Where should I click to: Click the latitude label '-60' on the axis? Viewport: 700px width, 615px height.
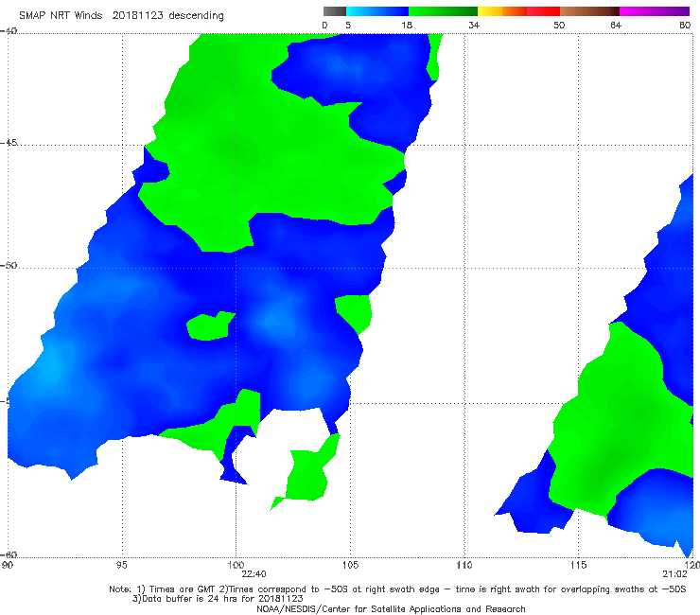click(9, 554)
